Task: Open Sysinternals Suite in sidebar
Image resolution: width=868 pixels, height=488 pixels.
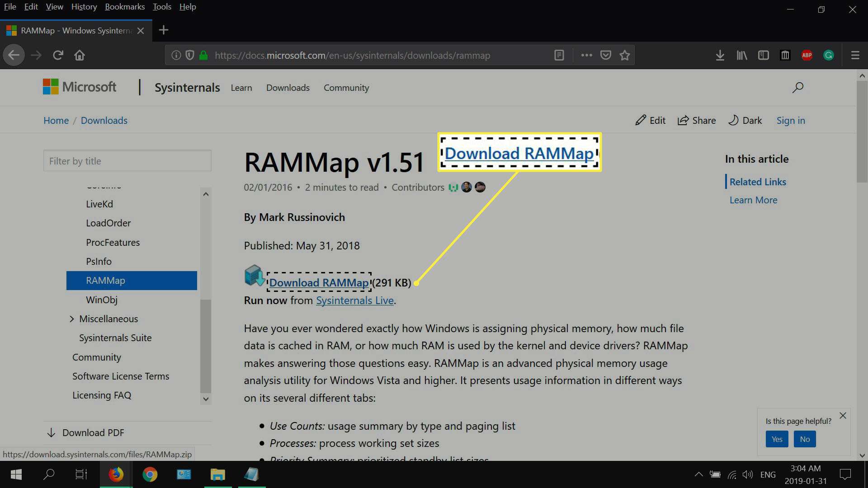Action: 115,338
